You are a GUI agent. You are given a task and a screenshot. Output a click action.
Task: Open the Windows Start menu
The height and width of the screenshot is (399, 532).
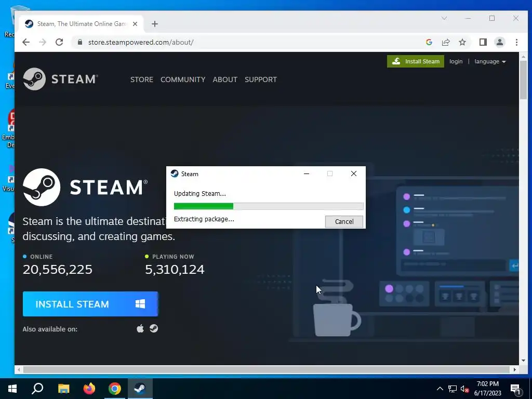[12, 389]
